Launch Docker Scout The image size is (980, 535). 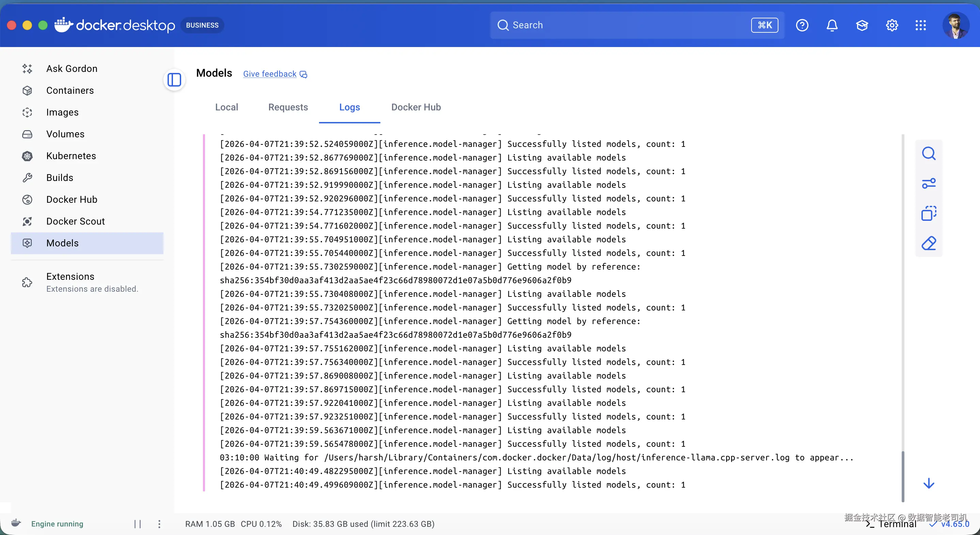[87, 221]
